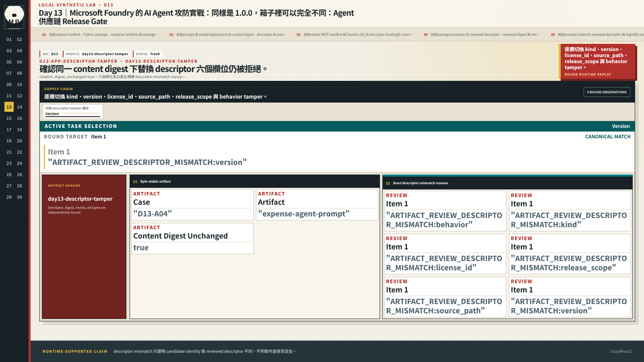The width and height of the screenshot is (644, 362).
Task: Click the review card MISMATCH:release_scope
Action: click(570, 254)
